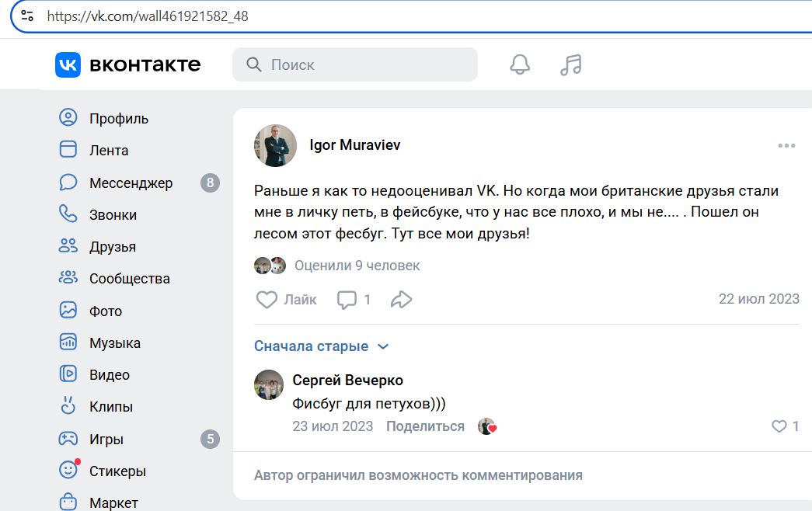Viewport: 812px width, 511px height.
Task: Click the comments counter on the post
Action: [353, 299]
